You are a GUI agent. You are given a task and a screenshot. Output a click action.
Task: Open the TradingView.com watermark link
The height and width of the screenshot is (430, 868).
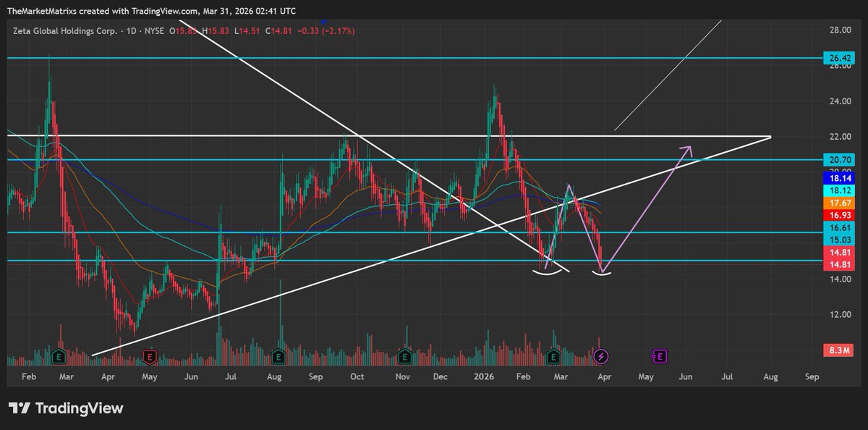click(x=164, y=11)
